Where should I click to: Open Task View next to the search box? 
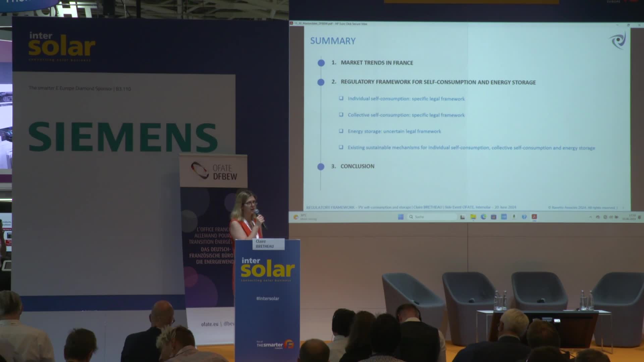click(x=463, y=217)
